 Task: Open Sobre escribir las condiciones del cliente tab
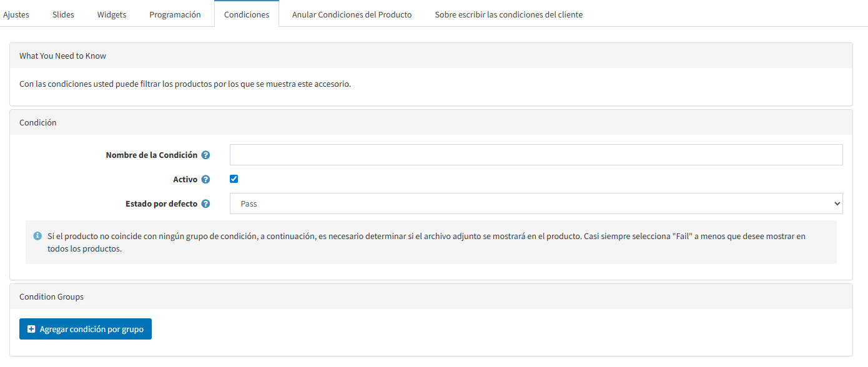point(508,14)
